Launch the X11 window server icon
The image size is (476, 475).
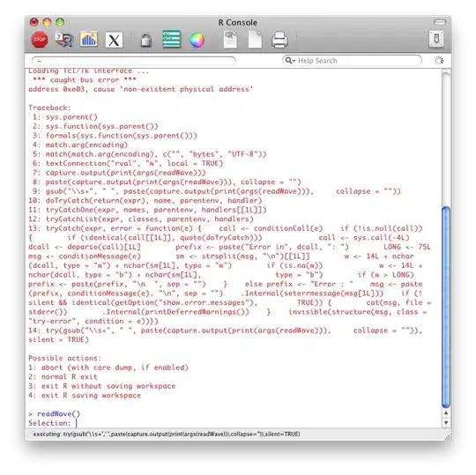point(114,40)
